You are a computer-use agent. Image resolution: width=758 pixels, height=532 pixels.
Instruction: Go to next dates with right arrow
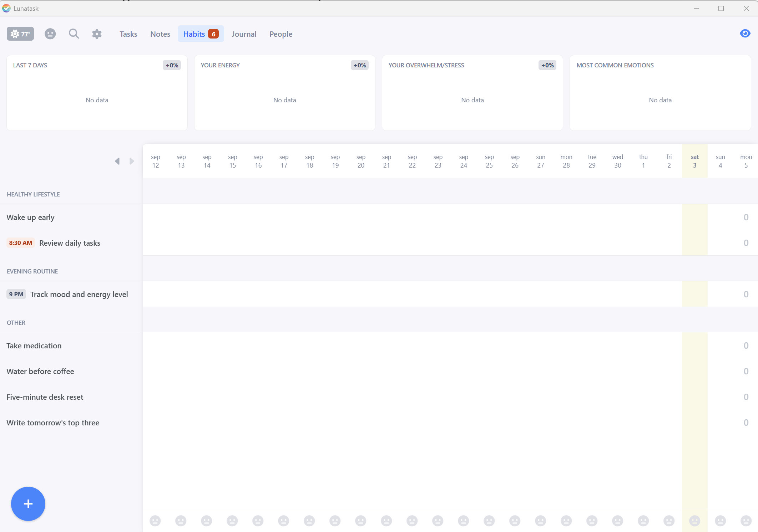pyautogui.click(x=132, y=161)
